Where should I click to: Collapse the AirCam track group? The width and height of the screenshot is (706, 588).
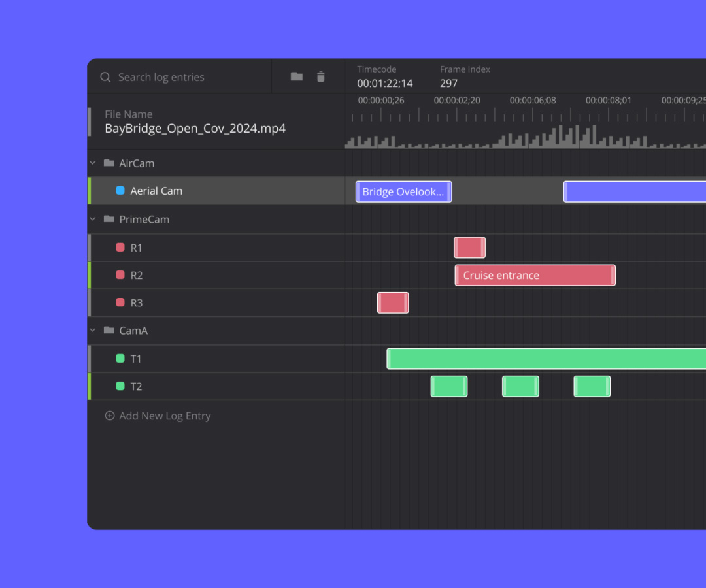point(92,163)
